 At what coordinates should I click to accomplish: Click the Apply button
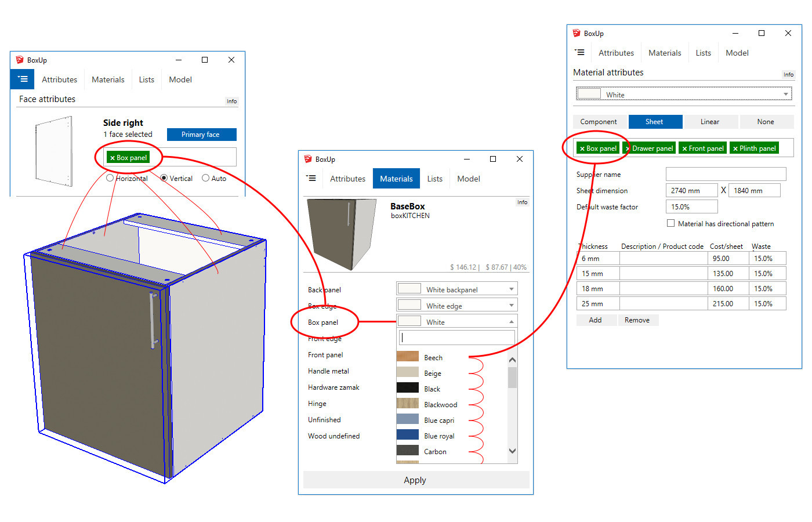pos(415,480)
